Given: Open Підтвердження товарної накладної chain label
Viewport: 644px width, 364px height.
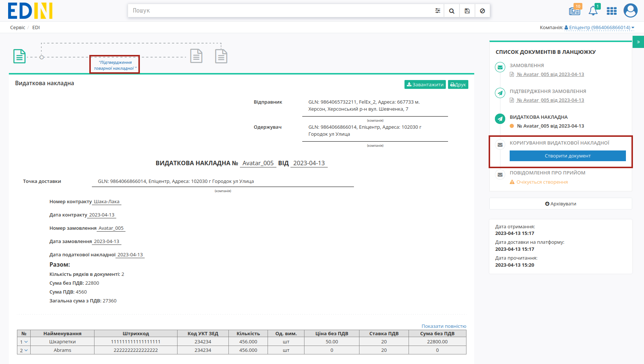Looking at the screenshot, I should pos(114,65).
